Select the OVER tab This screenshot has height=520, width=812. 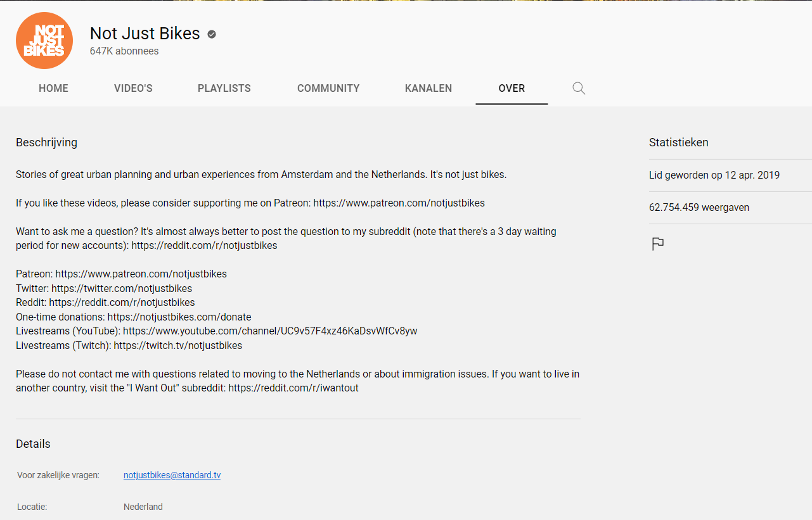[x=512, y=89]
